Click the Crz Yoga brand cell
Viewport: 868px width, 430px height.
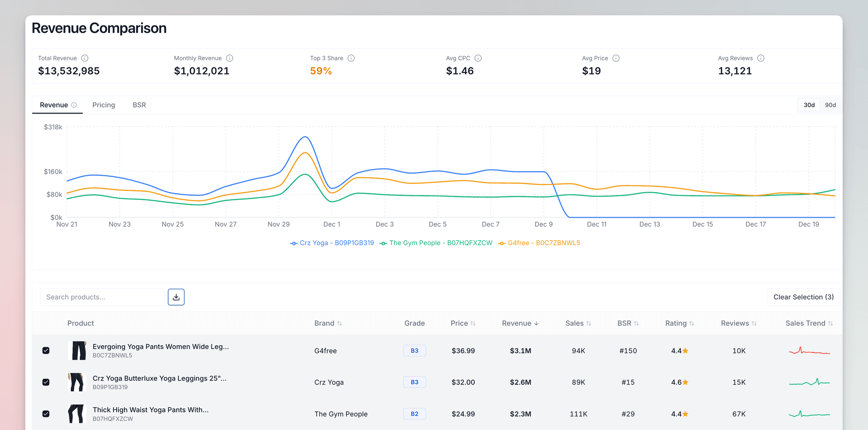point(329,382)
